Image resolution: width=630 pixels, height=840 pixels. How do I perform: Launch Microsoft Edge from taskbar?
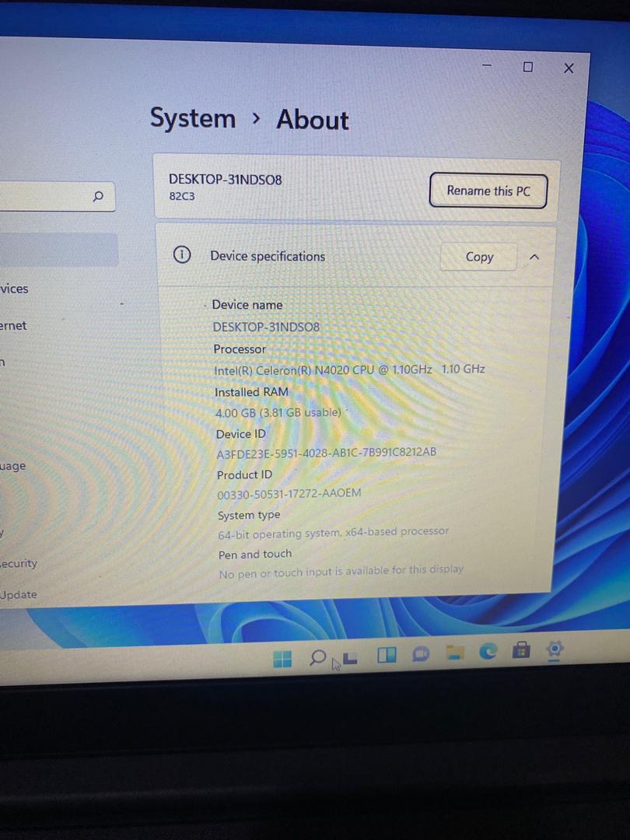pos(488,652)
